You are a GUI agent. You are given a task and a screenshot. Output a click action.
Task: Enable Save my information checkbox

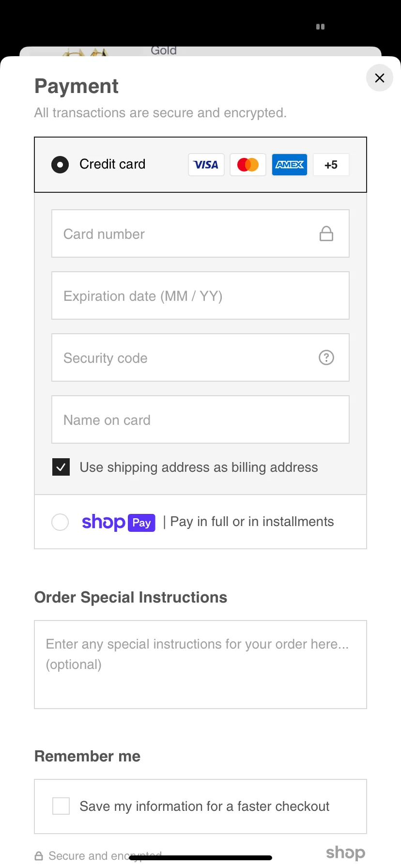coord(61,806)
